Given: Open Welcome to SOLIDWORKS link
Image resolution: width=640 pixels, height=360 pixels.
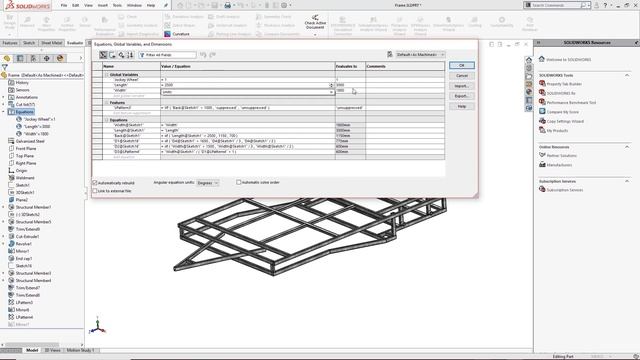Looking at the screenshot, I should (x=568, y=60).
